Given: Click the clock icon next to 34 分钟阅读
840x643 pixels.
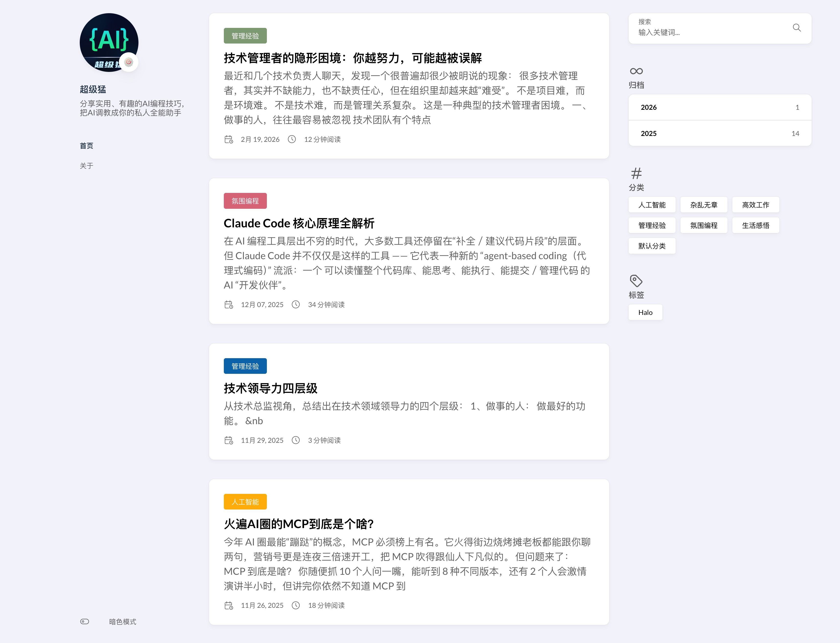Looking at the screenshot, I should (x=295, y=305).
